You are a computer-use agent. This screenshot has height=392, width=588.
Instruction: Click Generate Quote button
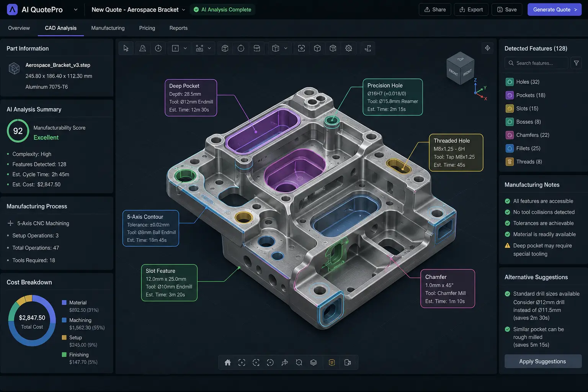[x=554, y=10]
